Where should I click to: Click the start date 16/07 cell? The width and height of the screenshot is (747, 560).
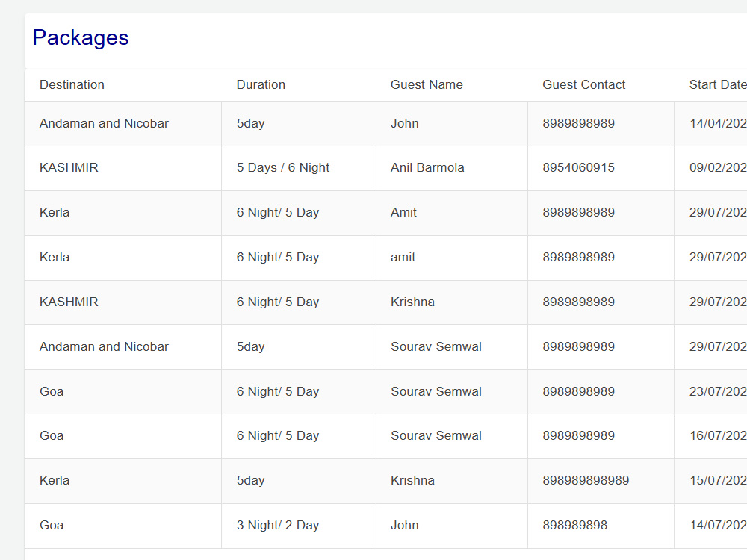711,436
